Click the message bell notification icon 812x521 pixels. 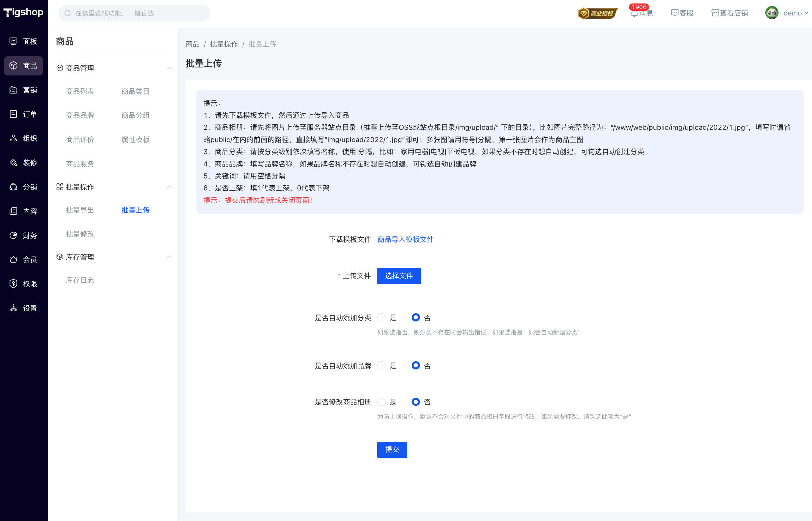coord(635,14)
